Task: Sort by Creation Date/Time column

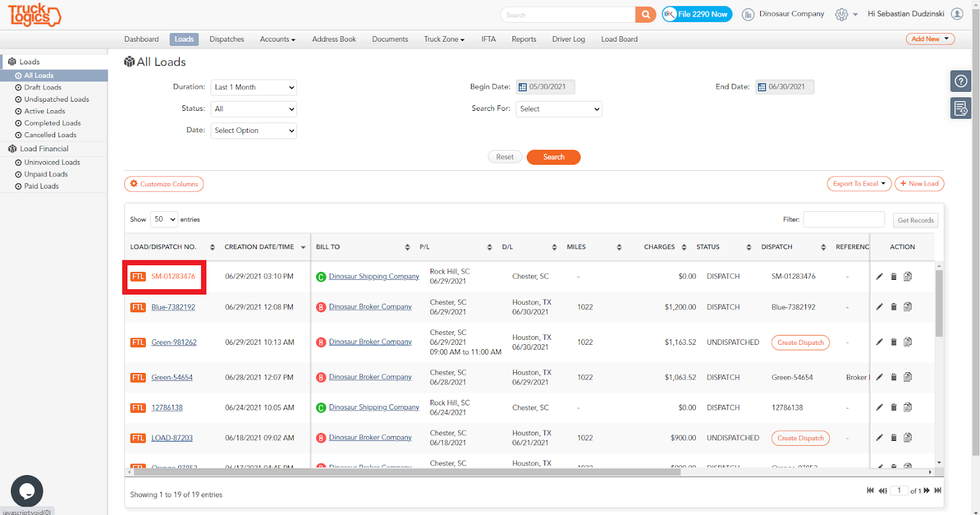Action: pyautogui.click(x=265, y=247)
